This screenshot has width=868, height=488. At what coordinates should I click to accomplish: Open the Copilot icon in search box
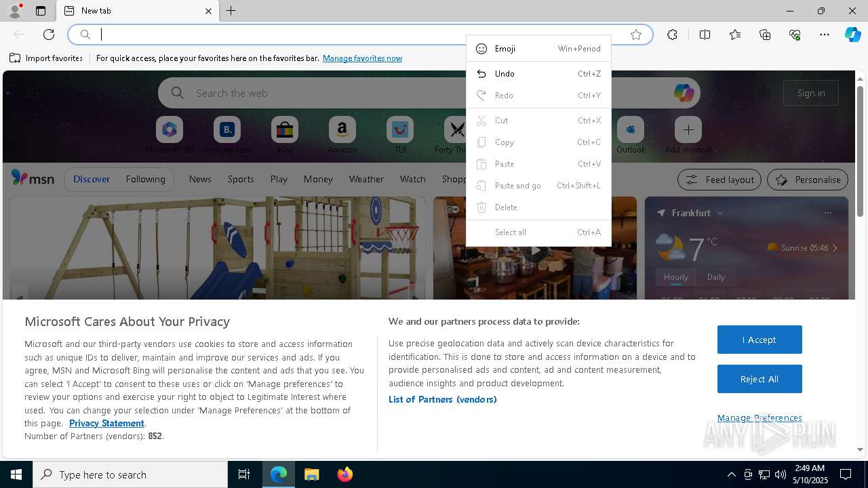[684, 93]
